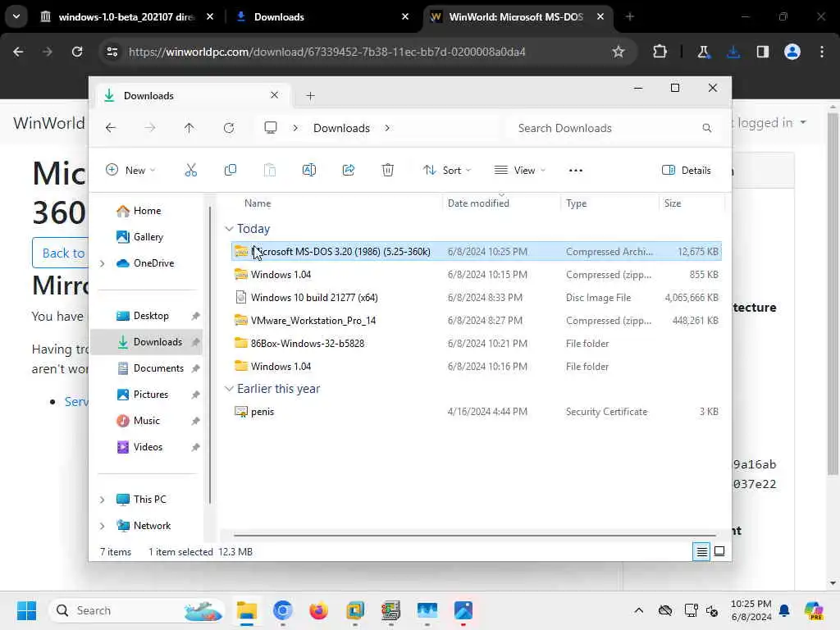Toggle the Details pane button

(x=687, y=171)
